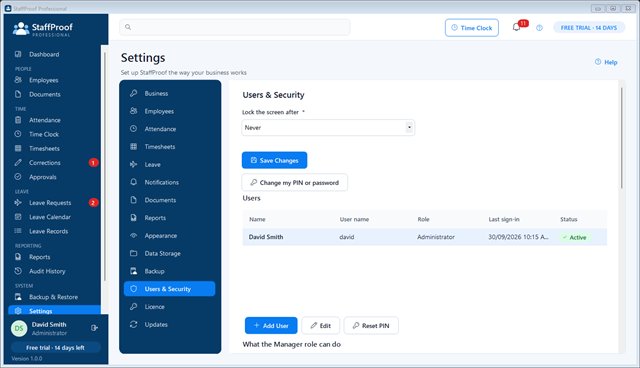Click the Administrator role cell

pos(436,237)
